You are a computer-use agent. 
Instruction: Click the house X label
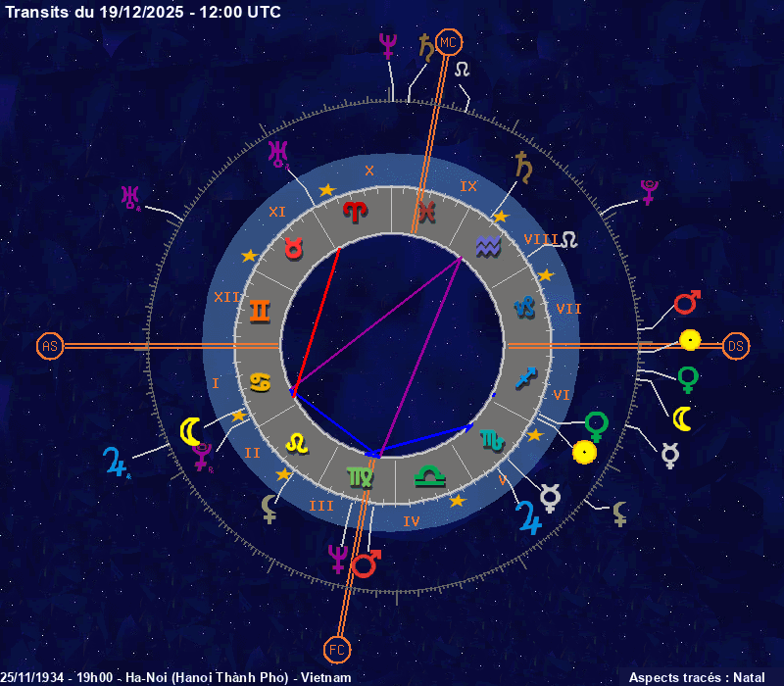click(369, 171)
